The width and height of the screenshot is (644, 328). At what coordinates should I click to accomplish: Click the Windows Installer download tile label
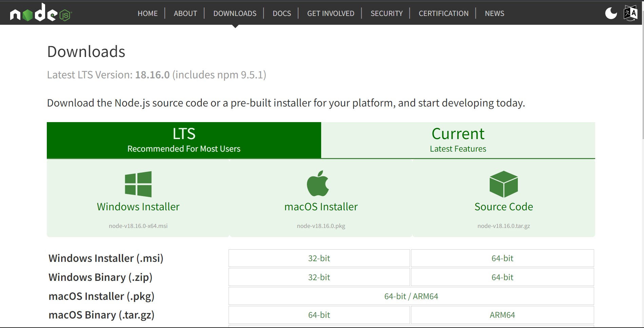(138, 207)
